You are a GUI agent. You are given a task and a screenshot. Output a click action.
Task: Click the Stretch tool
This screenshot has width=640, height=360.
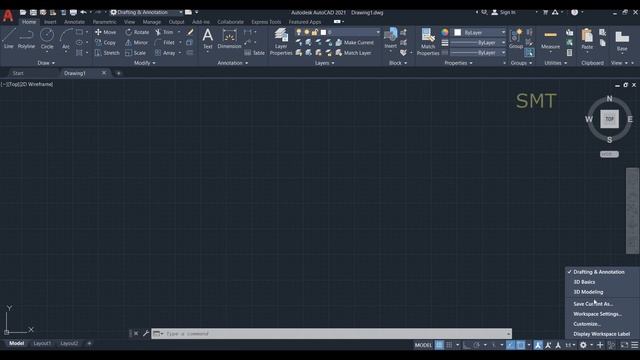[x=107, y=53]
